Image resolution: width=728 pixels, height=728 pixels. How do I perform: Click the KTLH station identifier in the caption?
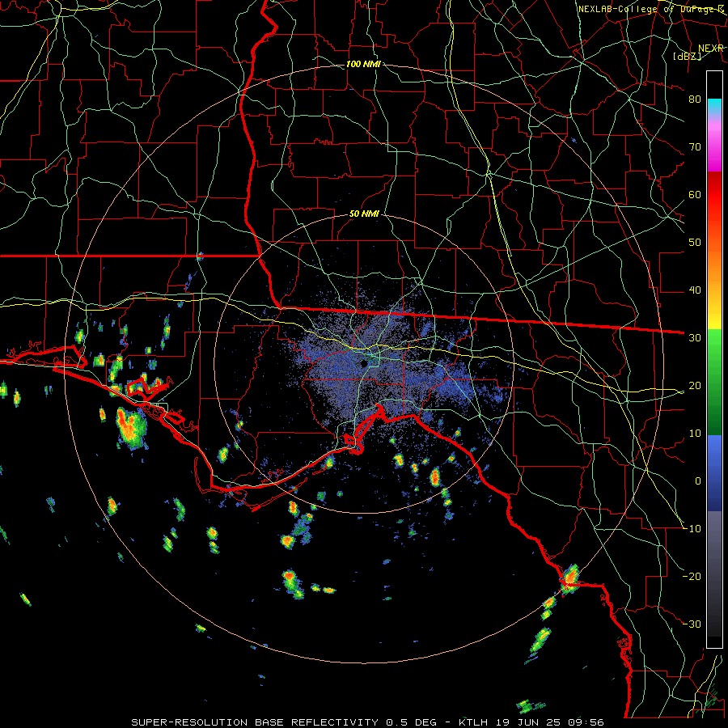[x=473, y=722]
